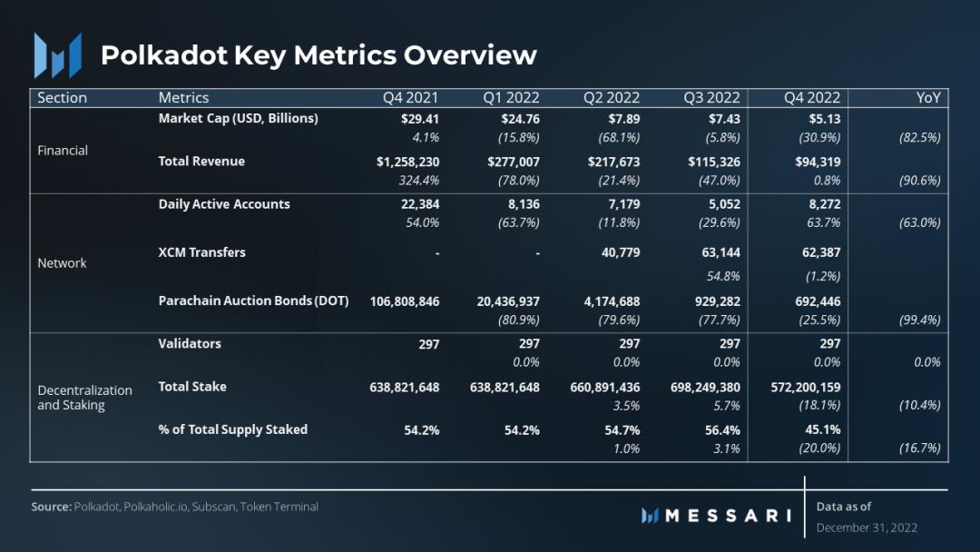Select the Total Revenue row label

[201, 161]
